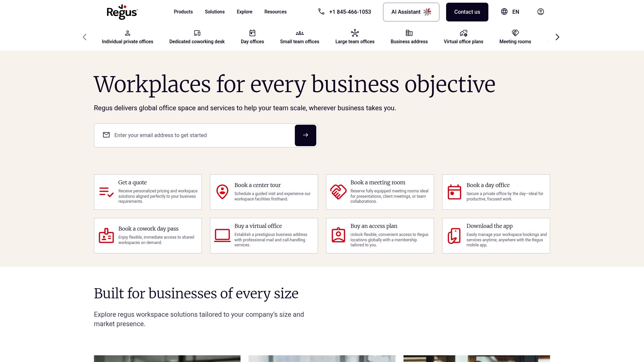644x362 pixels.
Task: Select the Meeting rooms handshake icon
Action: point(515,33)
